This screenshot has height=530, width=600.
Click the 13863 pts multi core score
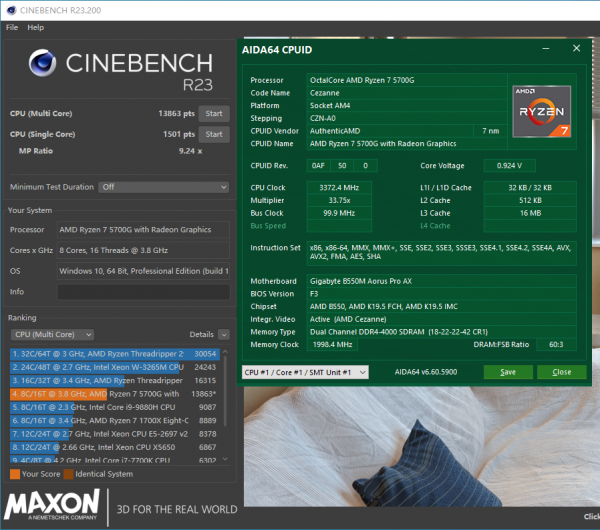click(176, 114)
